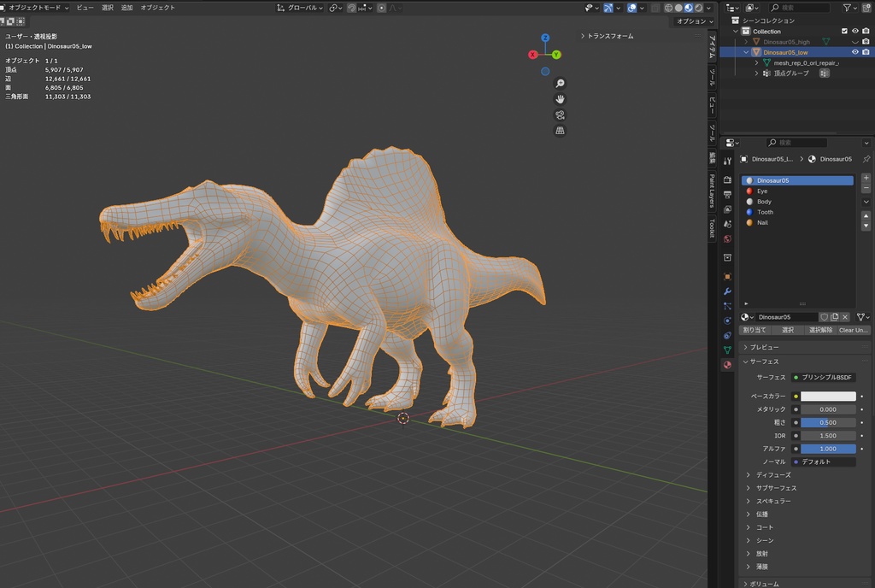Select the Tooth material slot
The width and height of the screenshot is (875, 588).
[765, 212]
